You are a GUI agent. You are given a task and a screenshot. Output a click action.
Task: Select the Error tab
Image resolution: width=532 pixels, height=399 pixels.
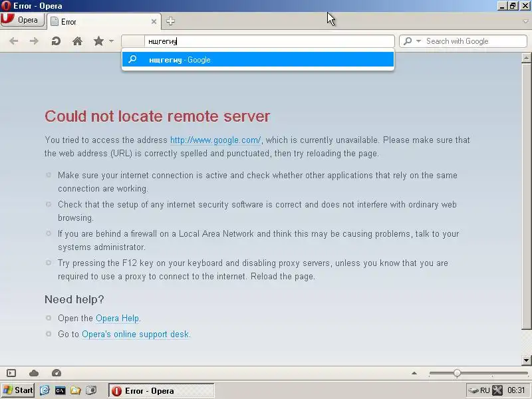tap(104, 22)
